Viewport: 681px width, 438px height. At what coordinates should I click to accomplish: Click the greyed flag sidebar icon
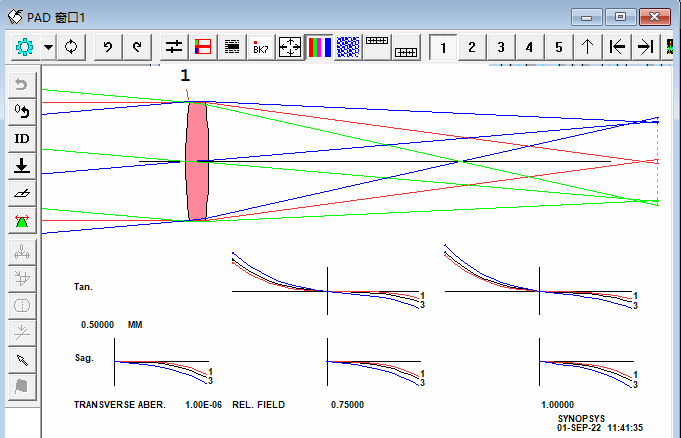tap(22, 387)
